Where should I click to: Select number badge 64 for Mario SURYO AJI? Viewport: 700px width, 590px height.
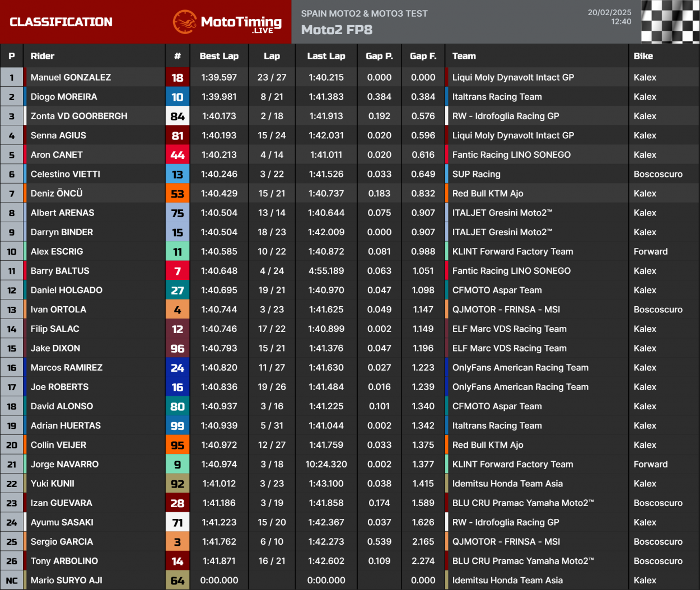coord(178,580)
